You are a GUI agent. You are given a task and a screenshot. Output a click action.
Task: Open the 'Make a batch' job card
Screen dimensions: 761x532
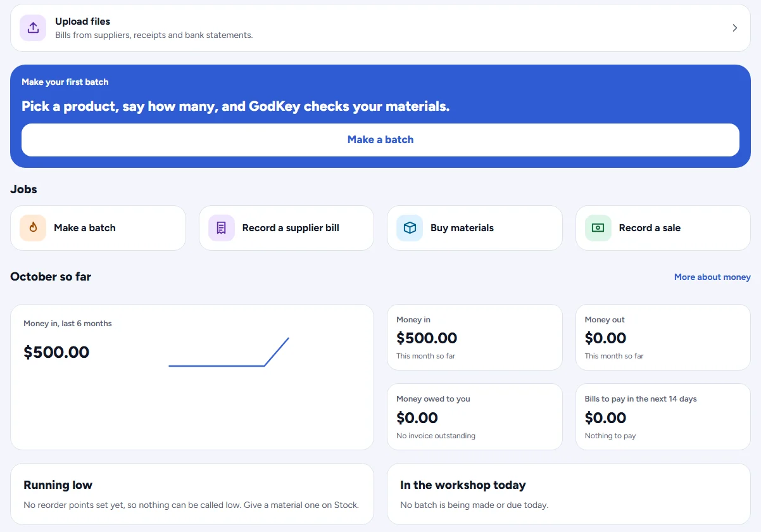pyautogui.click(x=98, y=228)
